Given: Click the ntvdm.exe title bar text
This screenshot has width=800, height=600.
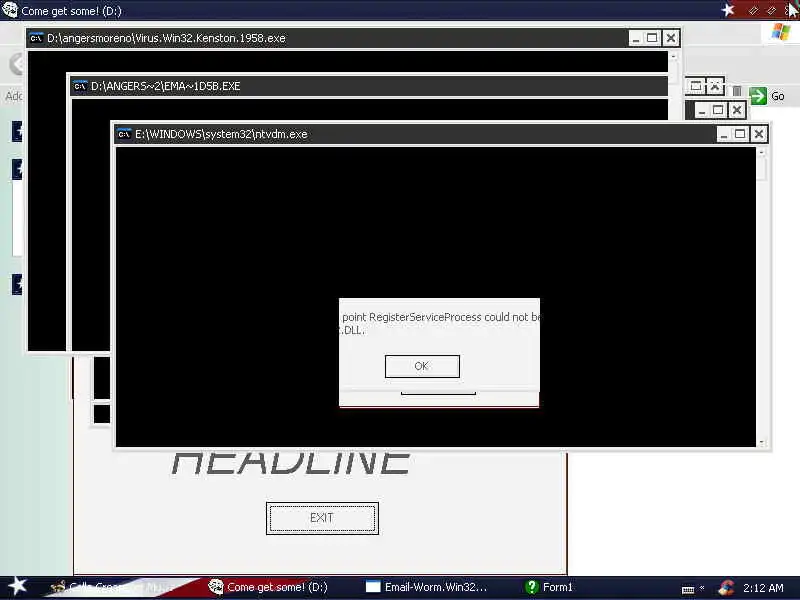Looking at the screenshot, I should 221,134.
